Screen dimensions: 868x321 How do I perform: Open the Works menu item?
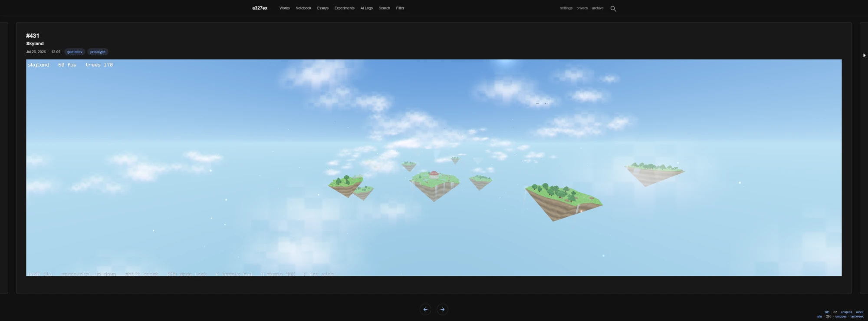[x=284, y=8]
